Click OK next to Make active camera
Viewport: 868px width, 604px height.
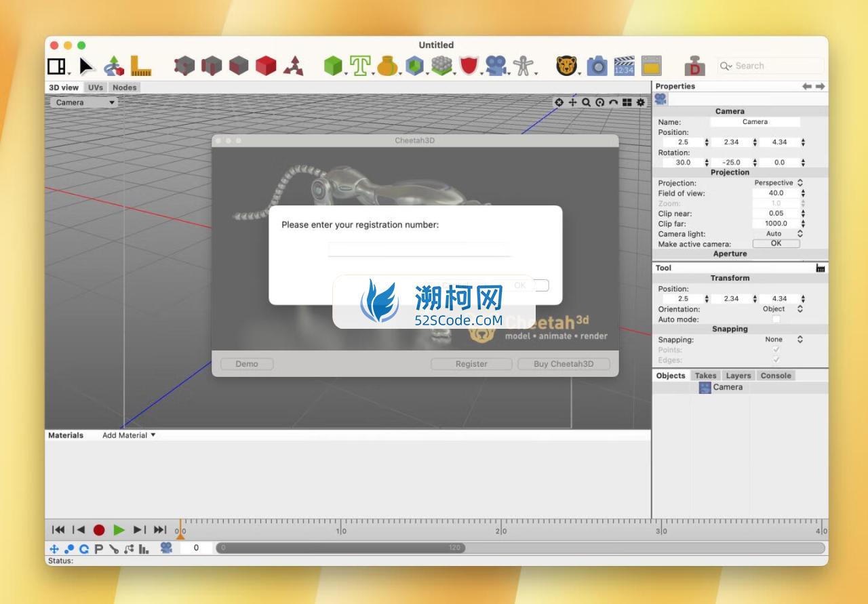pyautogui.click(x=776, y=243)
